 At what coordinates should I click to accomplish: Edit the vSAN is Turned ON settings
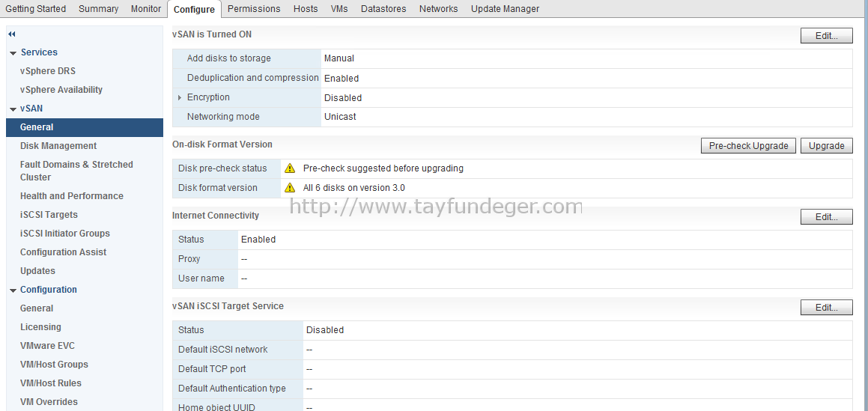[827, 35]
